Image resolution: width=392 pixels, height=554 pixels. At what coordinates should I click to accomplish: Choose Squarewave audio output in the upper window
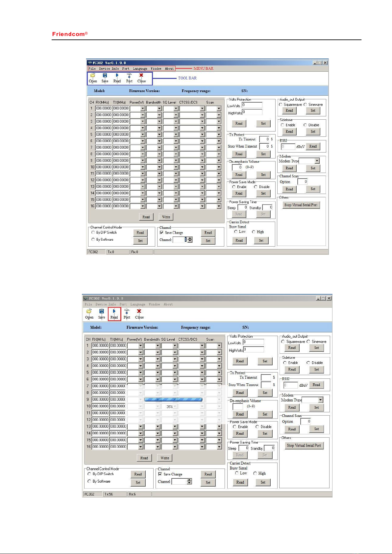click(x=281, y=105)
